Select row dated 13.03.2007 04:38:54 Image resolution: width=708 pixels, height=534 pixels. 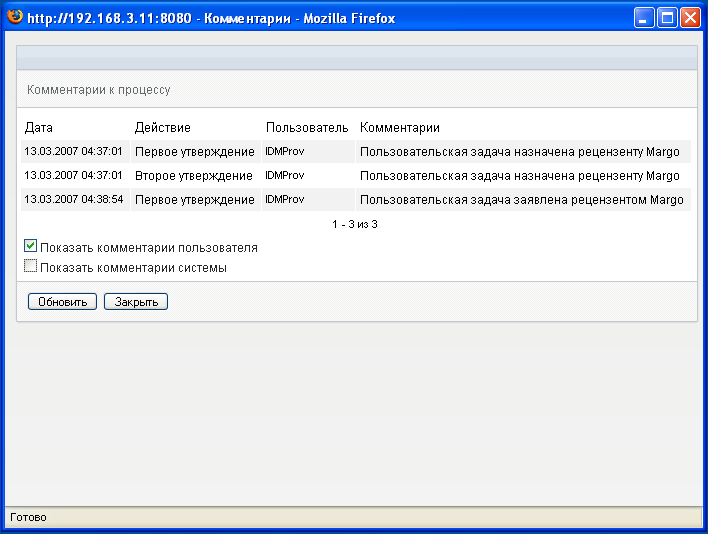click(x=356, y=200)
